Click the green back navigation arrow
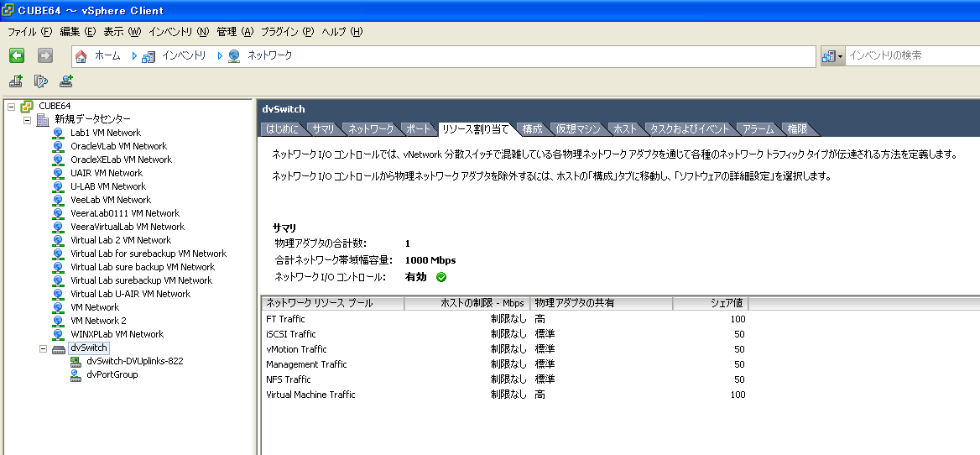The width and height of the screenshot is (980, 455). 17,55
